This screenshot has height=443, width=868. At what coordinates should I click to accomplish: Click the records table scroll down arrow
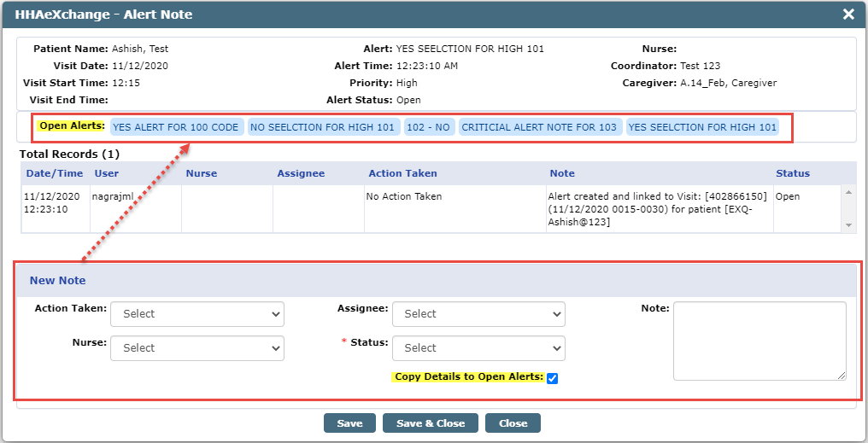[848, 225]
